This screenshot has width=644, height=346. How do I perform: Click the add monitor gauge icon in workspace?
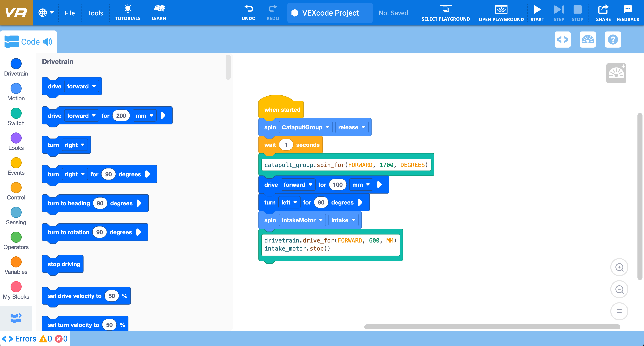tap(616, 73)
